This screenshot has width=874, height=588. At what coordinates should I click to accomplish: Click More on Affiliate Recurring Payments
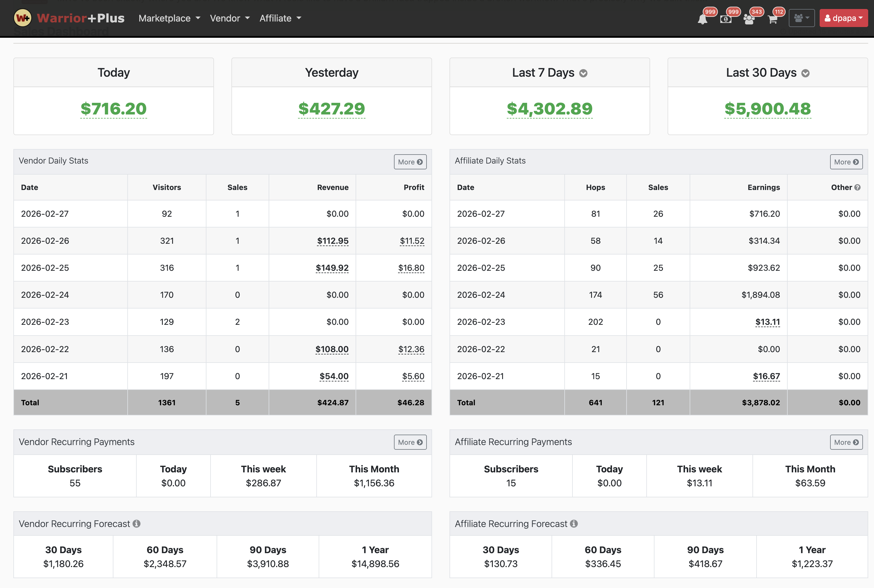point(846,442)
